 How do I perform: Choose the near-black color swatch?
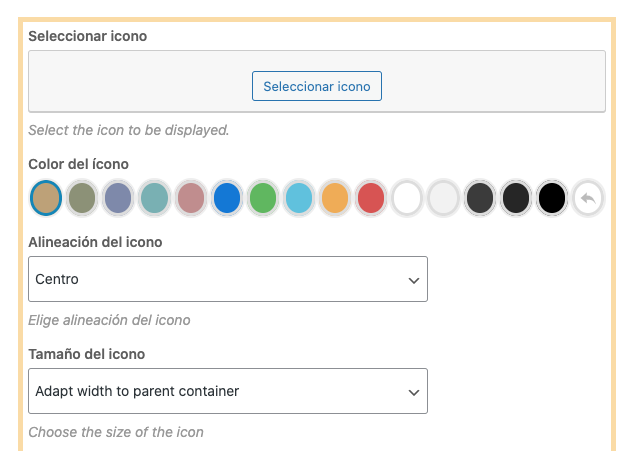pyautogui.click(x=515, y=198)
